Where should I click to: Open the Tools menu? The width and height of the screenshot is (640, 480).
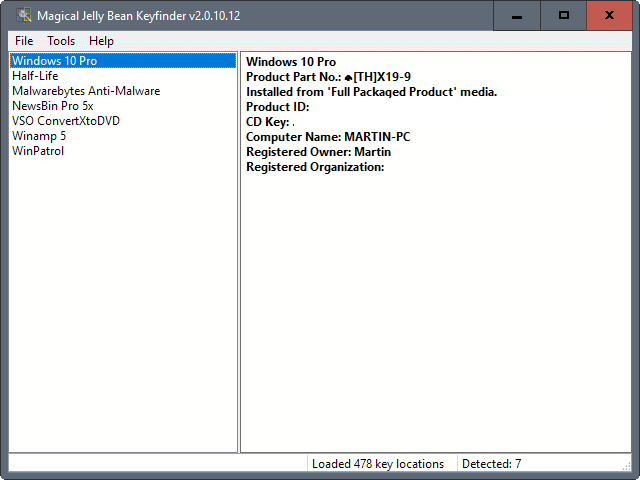[x=61, y=41]
